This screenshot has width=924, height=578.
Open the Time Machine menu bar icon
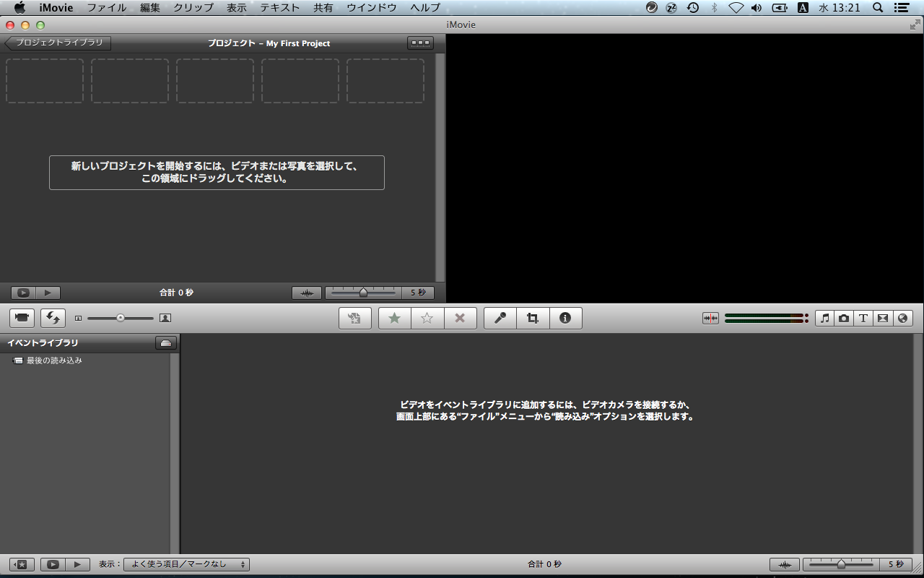click(x=693, y=8)
